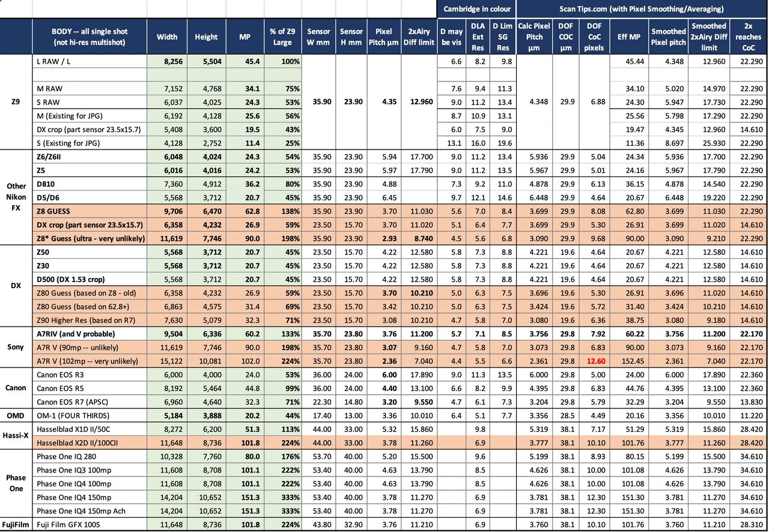
Task: Click the 'DLA Ext Res' column header
Action: (x=478, y=37)
